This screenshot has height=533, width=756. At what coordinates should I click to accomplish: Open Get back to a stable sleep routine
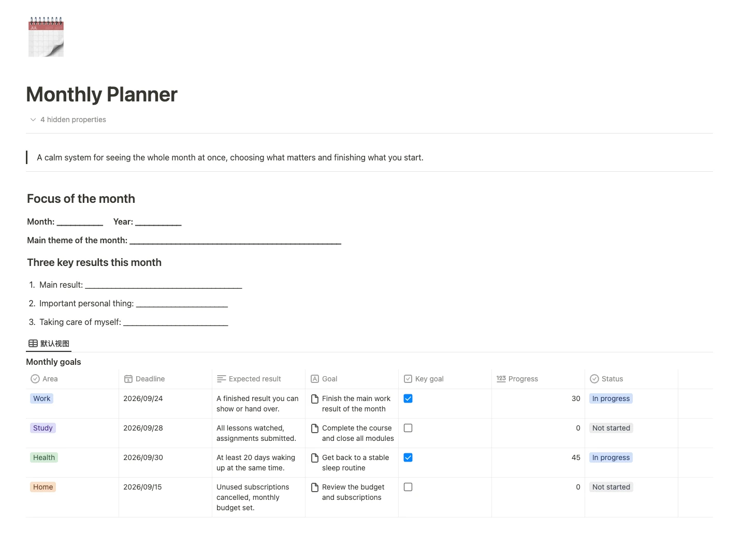(355, 463)
